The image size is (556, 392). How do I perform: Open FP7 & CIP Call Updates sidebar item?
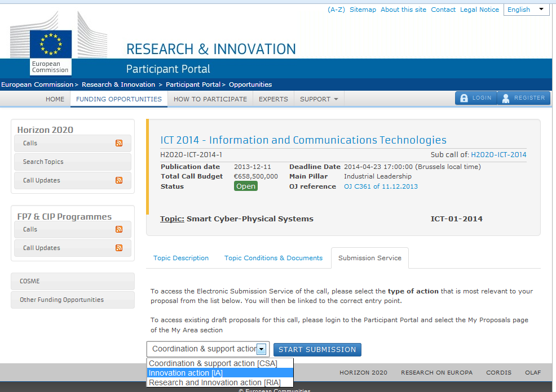(x=73, y=248)
